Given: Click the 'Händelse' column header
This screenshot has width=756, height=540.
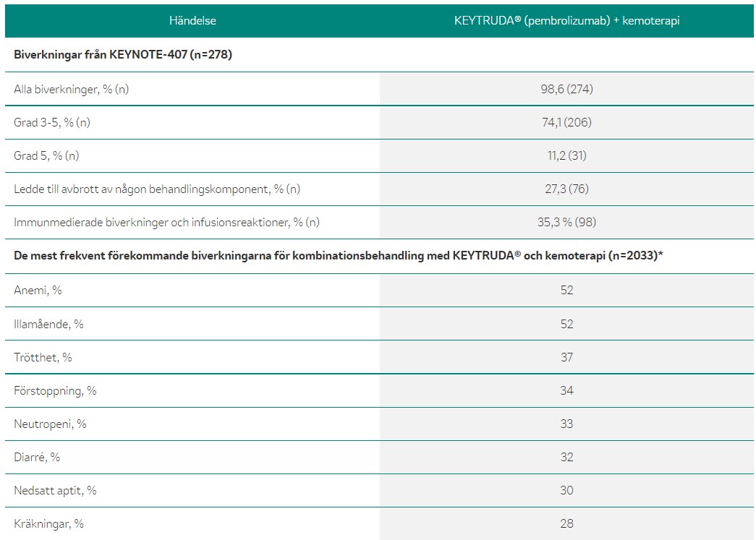Looking at the screenshot, I should [x=192, y=21].
